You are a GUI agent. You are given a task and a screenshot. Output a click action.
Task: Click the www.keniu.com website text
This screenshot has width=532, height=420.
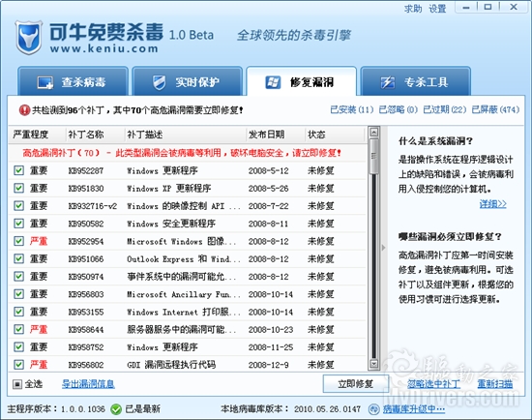pos(103,49)
